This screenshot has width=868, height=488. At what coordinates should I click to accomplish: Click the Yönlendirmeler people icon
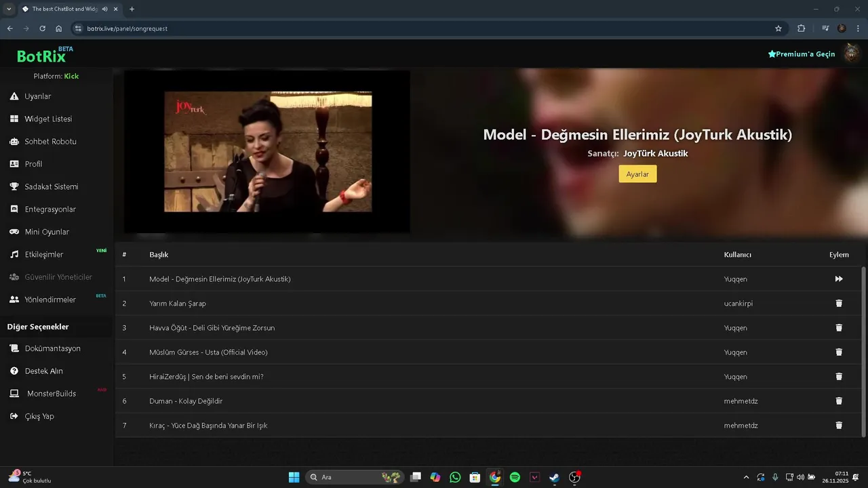pos(14,300)
